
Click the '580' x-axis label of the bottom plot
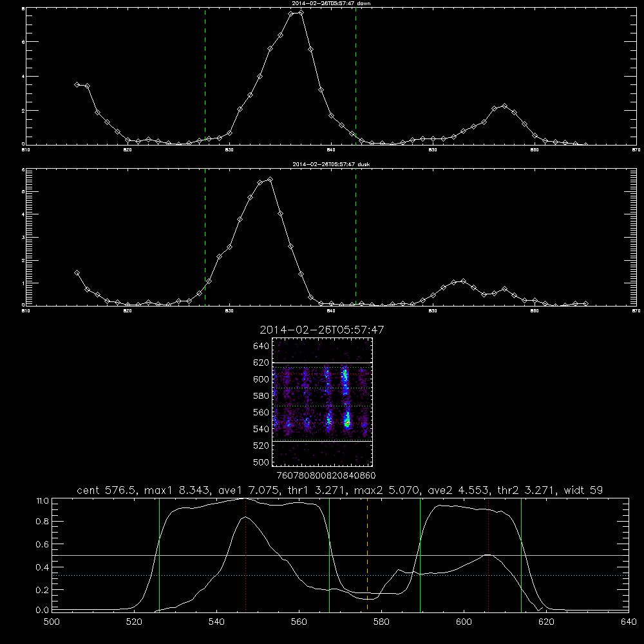(x=381, y=622)
